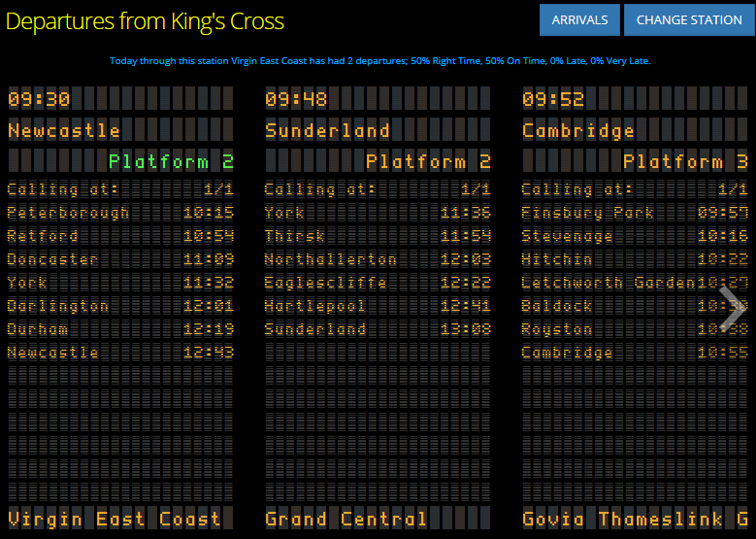This screenshot has height=539, width=756.
Task: Click the Sunderland destination header
Action: (327, 130)
